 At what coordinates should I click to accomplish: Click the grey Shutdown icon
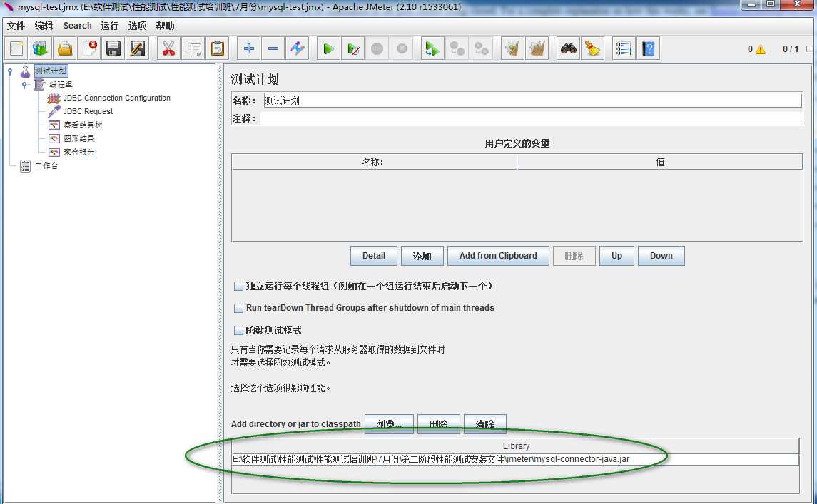[x=402, y=49]
